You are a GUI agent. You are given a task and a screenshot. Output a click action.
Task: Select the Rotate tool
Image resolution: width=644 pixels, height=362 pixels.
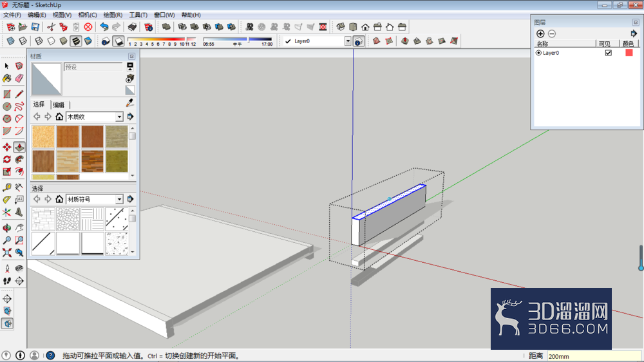point(6,160)
